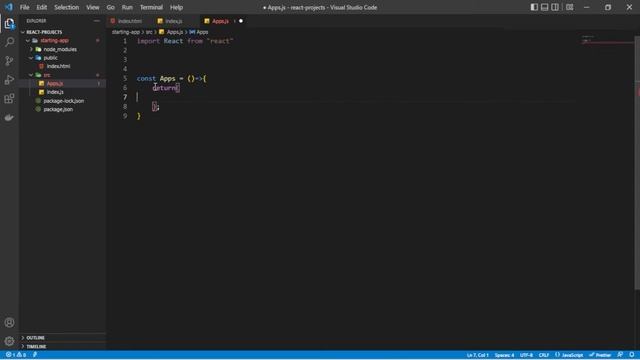Place cursor on line 5 const Apps
640x360 pixels.
pos(171,78)
